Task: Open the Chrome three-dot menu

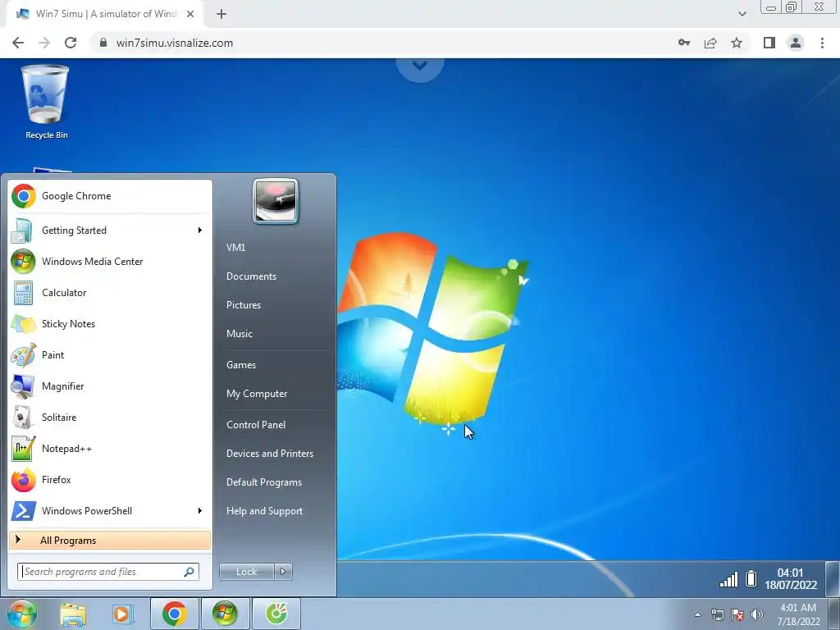Action: (822, 43)
